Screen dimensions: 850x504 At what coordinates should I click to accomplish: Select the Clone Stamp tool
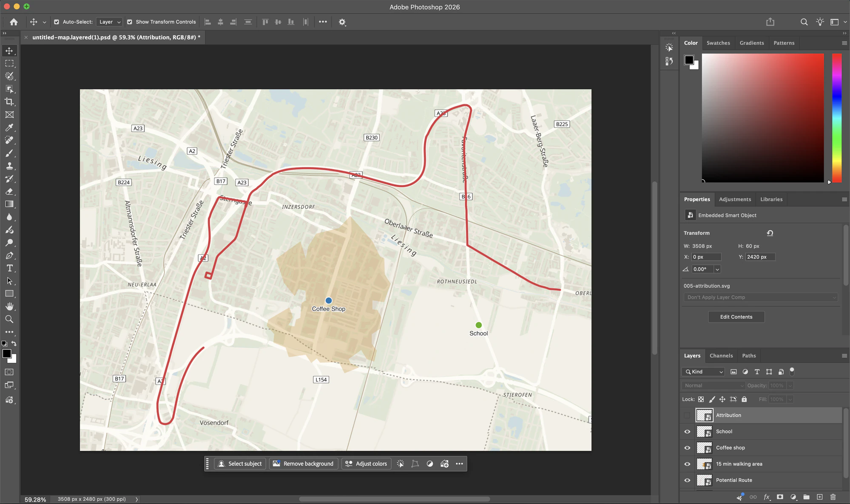(9, 166)
